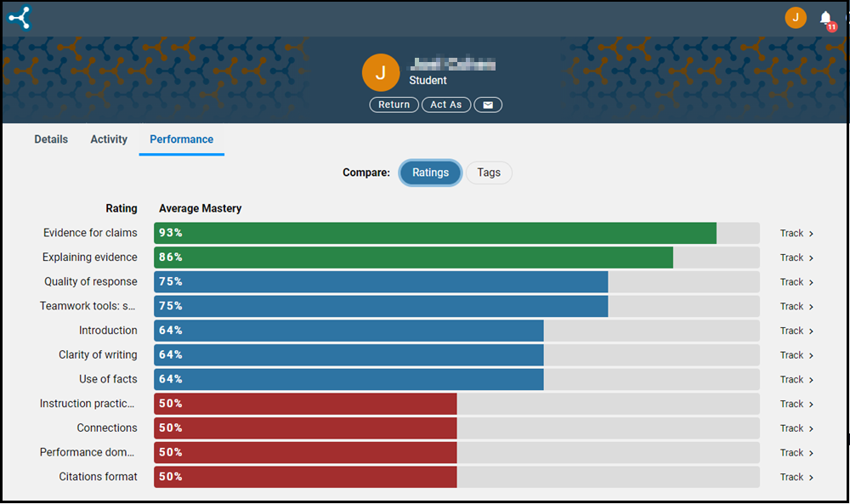The image size is (850, 504).
Task: Open Track for Teamwork tools row
Action: (x=796, y=306)
